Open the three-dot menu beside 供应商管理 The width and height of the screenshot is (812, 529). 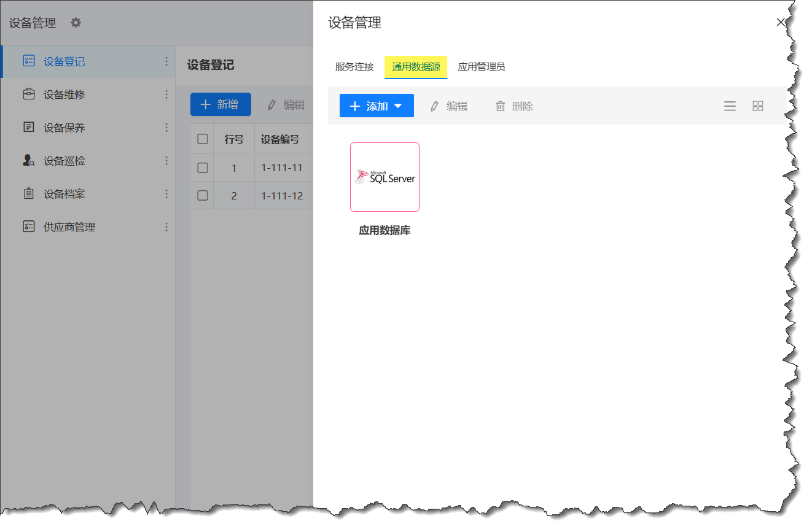[x=166, y=226]
